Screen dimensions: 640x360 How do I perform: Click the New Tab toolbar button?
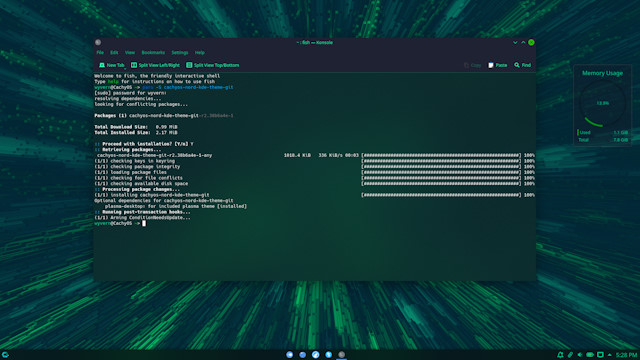[x=111, y=65]
